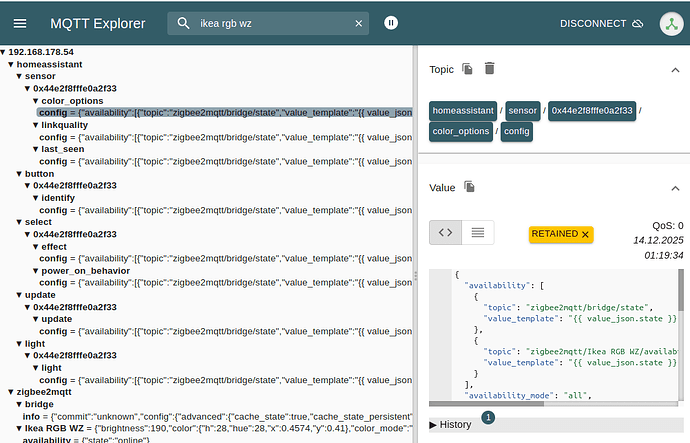Switch to raw code view of value
The height and width of the screenshot is (443, 690).
click(x=446, y=233)
